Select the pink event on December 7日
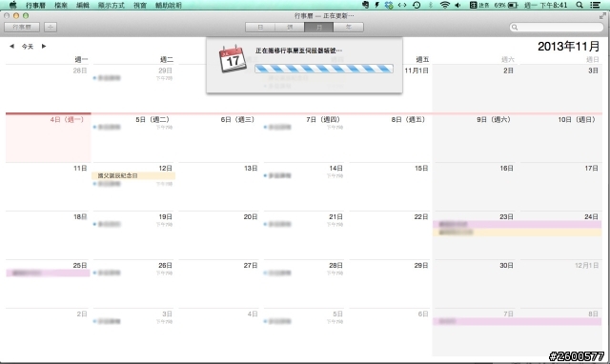Screen dimensions: 610x364 518,322
